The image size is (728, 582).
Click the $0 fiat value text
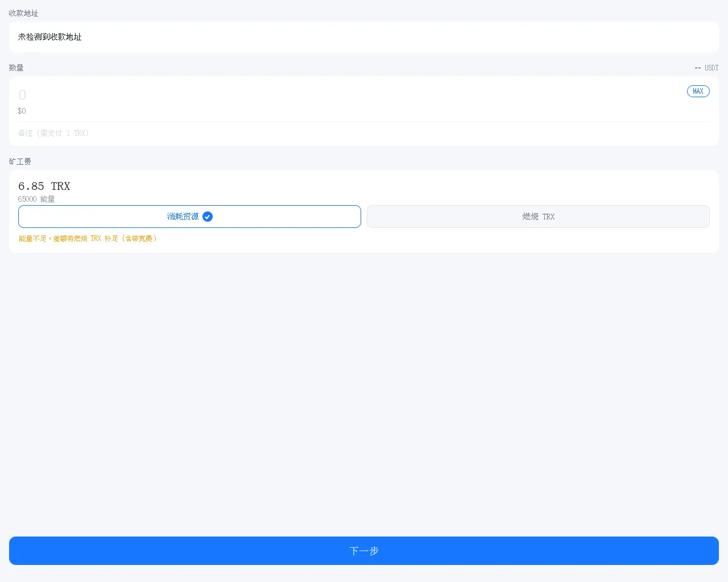tap(22, 111)
